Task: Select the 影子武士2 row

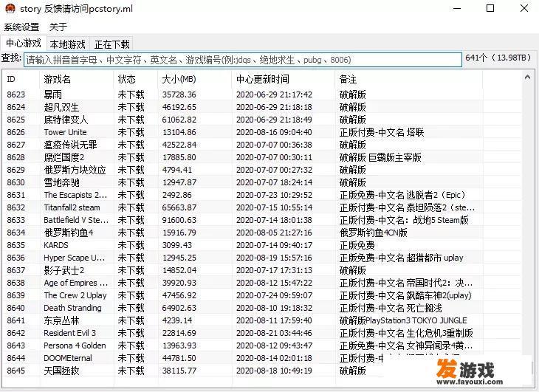Action: click(262, 270)
